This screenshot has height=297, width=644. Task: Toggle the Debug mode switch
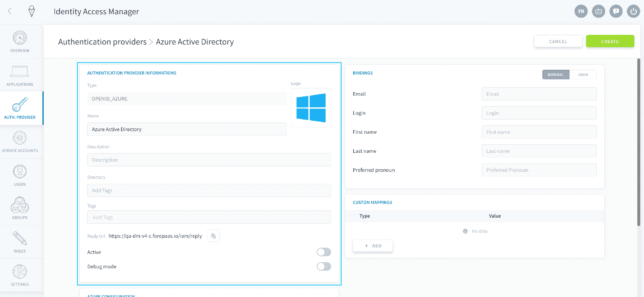324,266
